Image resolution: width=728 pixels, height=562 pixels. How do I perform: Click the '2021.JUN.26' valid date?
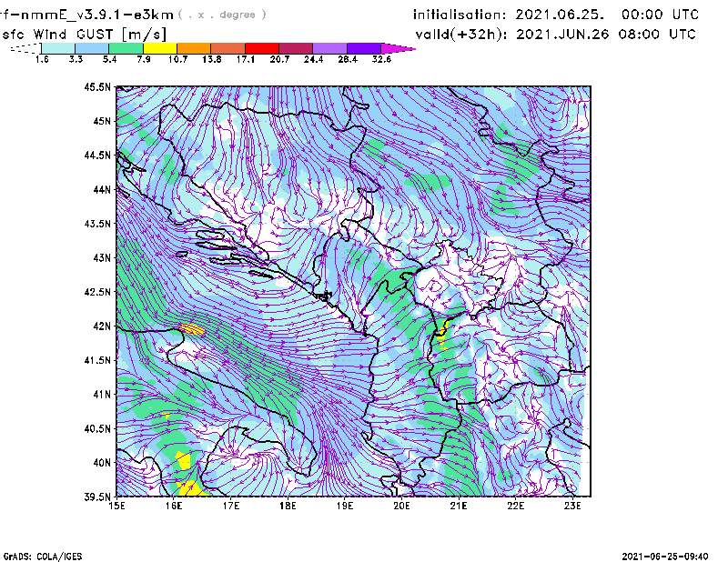(x=562, y=35)
